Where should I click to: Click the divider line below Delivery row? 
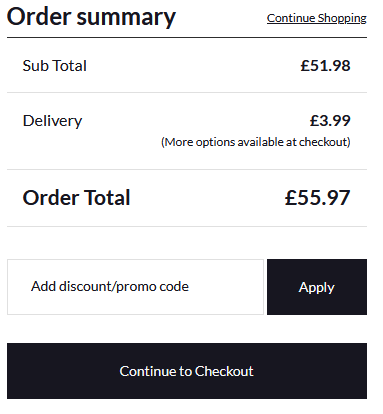[x=187, y=169]
